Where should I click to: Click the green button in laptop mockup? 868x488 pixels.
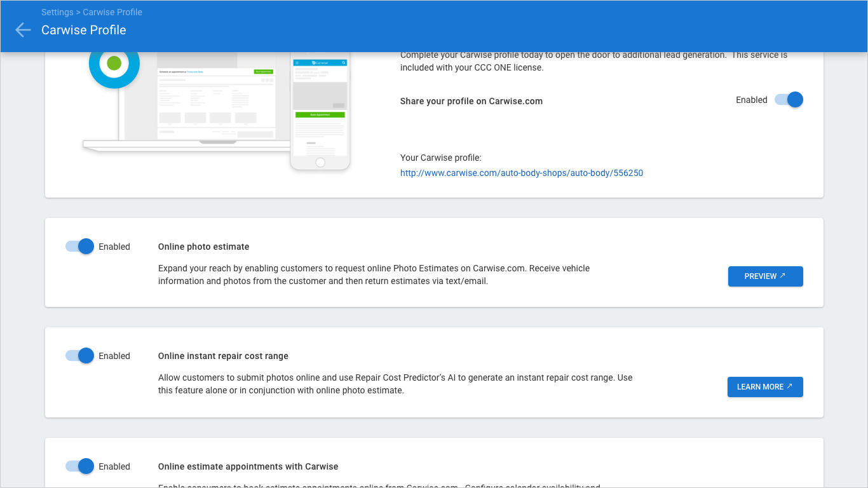[x=263, y=72]
